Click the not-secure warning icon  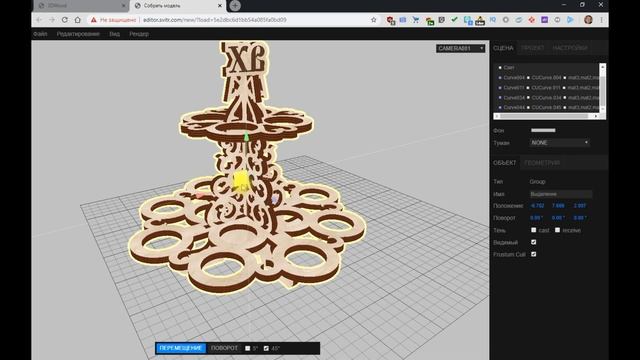[94, 20]
